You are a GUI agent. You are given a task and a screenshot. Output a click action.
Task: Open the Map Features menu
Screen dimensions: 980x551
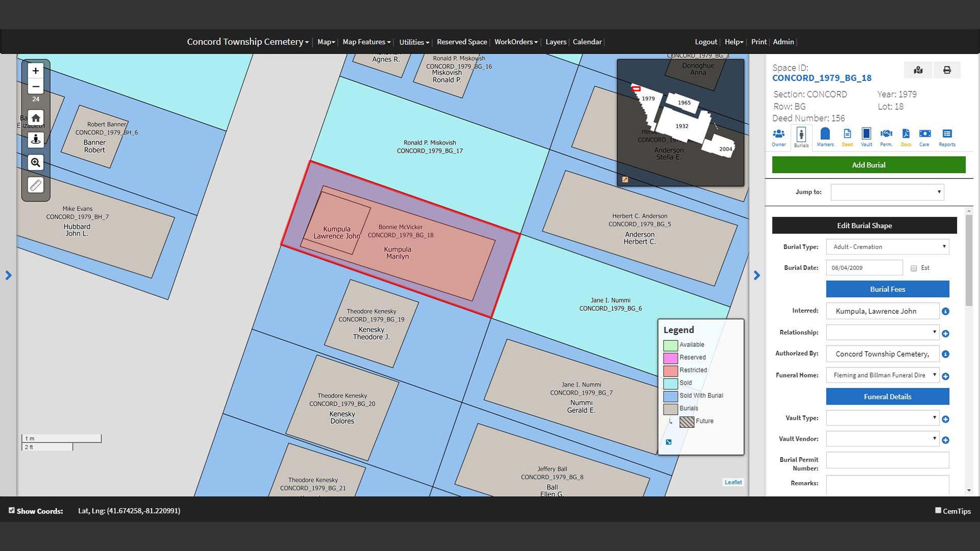tap(366, 42)
